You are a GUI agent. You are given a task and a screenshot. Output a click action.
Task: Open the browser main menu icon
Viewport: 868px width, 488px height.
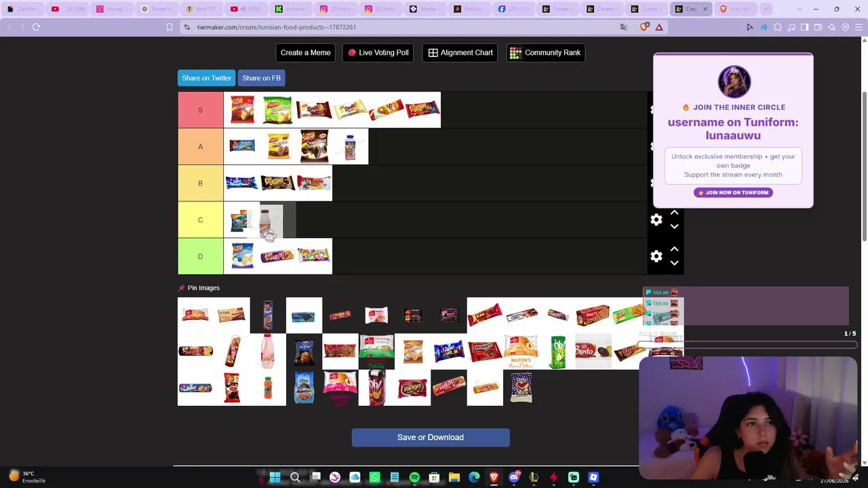pos(859,27)
